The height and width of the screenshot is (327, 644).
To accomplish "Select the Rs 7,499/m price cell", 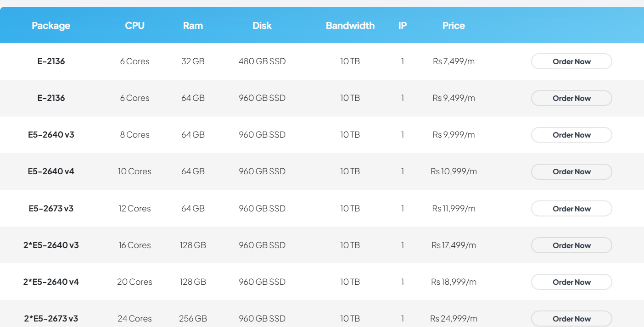I will (x=454, y=61).
